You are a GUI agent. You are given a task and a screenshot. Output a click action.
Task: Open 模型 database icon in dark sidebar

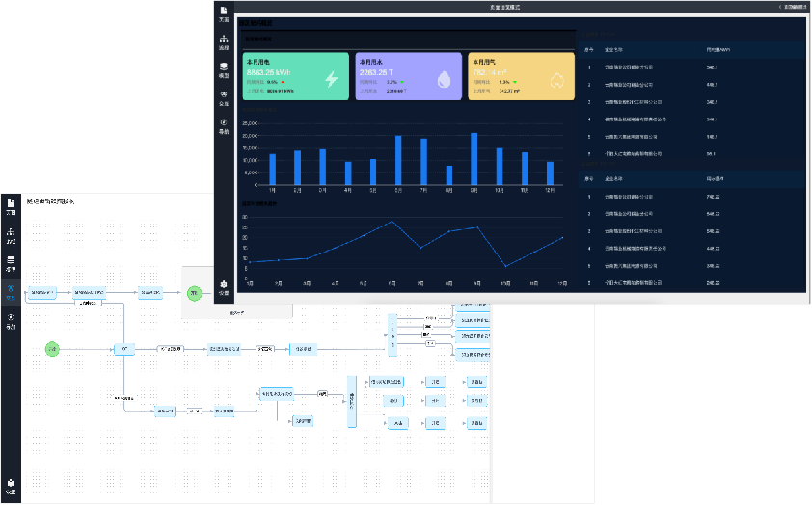(224, 68)
